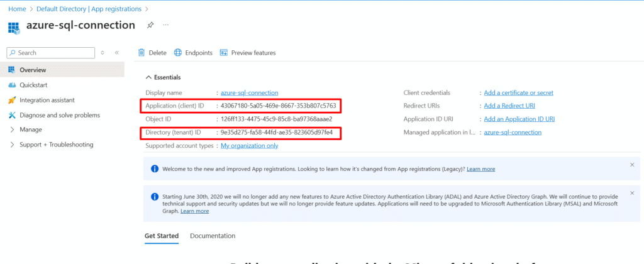Click the azure-sql-connection app grid icon
Viewport: 644px width, 264px height.
point(14,28)
